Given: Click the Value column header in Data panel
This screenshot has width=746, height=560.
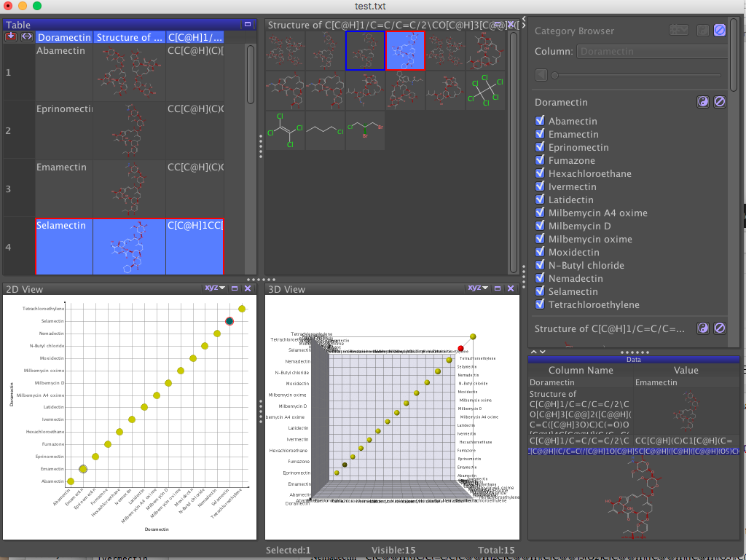Looking at the screenshot, I should (x=685, y=370).
